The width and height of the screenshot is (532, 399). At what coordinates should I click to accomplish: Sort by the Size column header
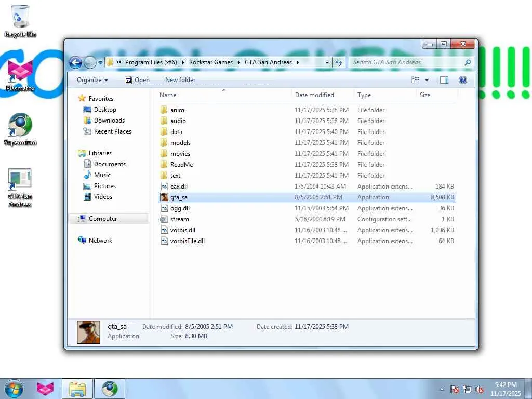[437, 95]
